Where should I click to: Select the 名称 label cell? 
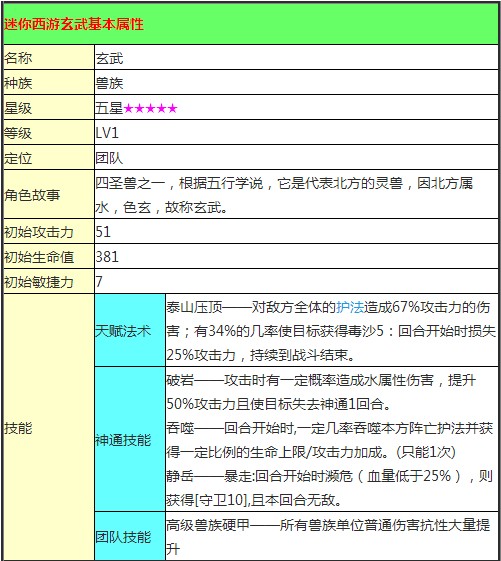[x=49, y=57]
